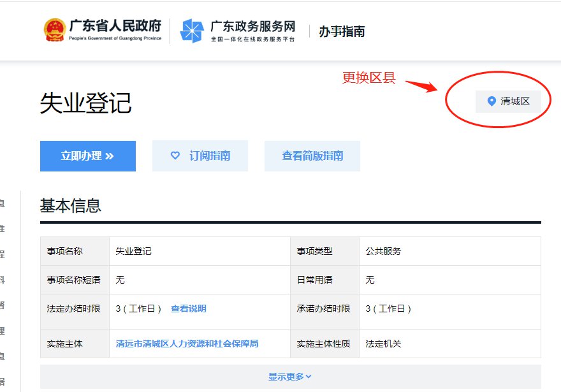Open the 清城区 district selector
Image resolution: width=561 pixels, height=392 pixels.
point(508,101)
